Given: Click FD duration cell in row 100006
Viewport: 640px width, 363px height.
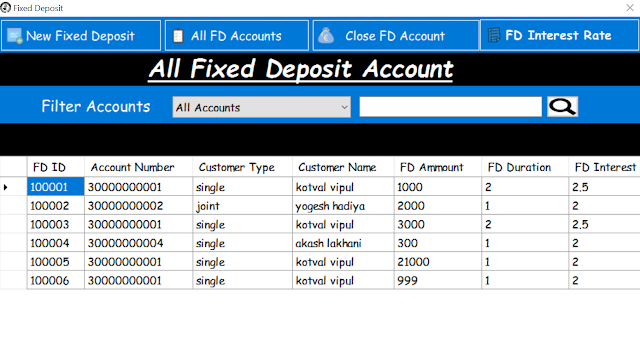Looking at the screenshot, I should pyautogui.click(x=525, y=281).
